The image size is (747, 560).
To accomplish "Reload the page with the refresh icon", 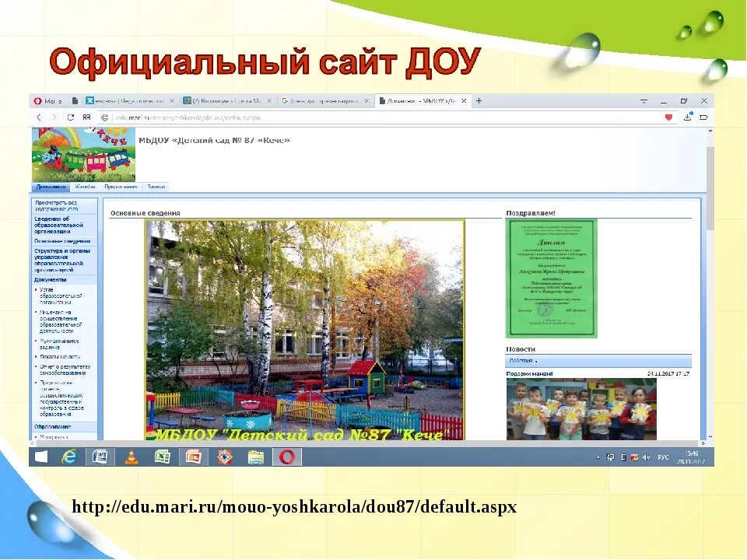I will point(71,117).
